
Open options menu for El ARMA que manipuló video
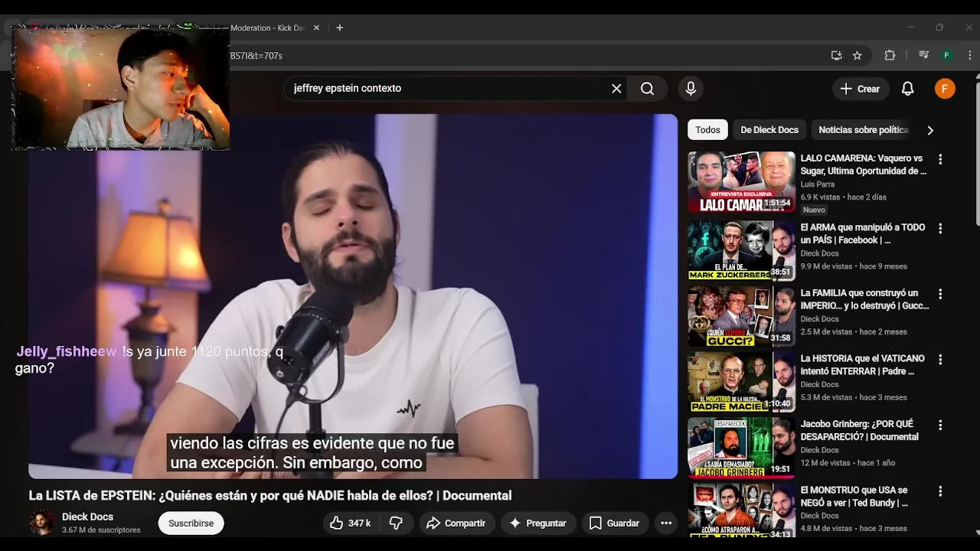[940, 229]
